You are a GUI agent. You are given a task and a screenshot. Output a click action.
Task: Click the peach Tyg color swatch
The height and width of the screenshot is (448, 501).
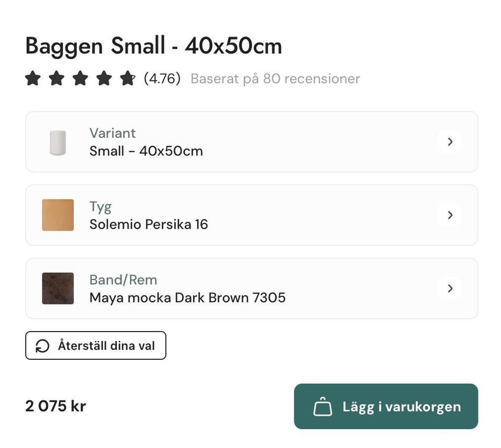(x=58, y=215)
